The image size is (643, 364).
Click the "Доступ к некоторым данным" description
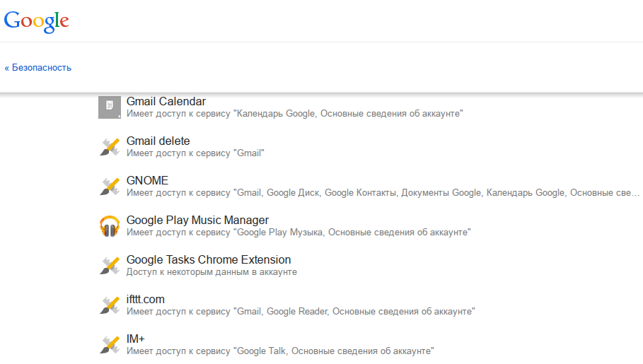tap(212, 272)
